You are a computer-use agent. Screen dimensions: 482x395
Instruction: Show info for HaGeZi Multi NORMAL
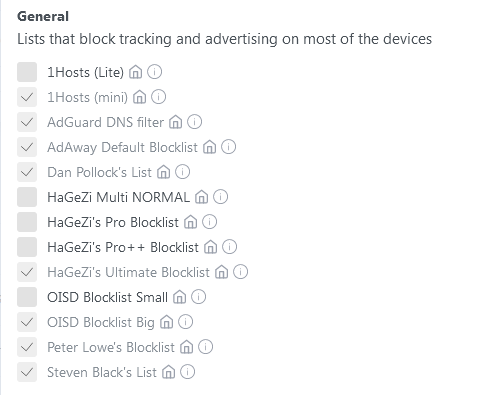pyautogui.click(x=221, y=197)
